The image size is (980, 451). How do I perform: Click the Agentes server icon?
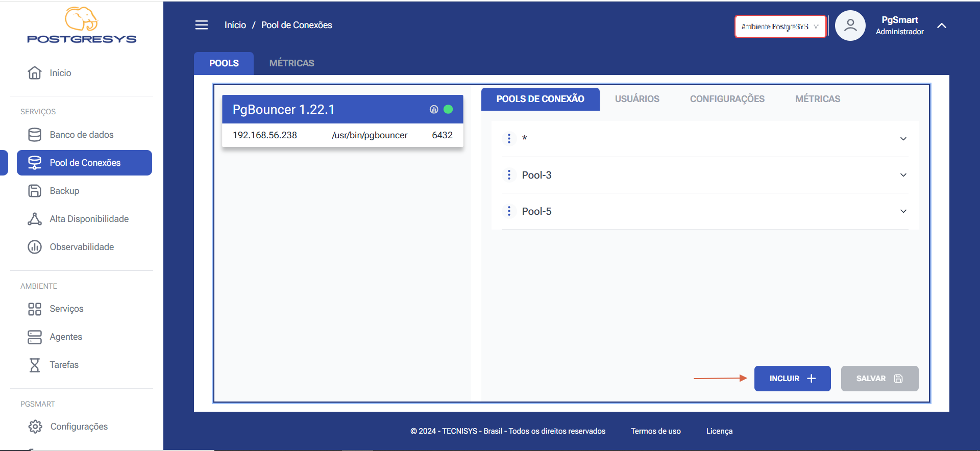click(35, 337)
